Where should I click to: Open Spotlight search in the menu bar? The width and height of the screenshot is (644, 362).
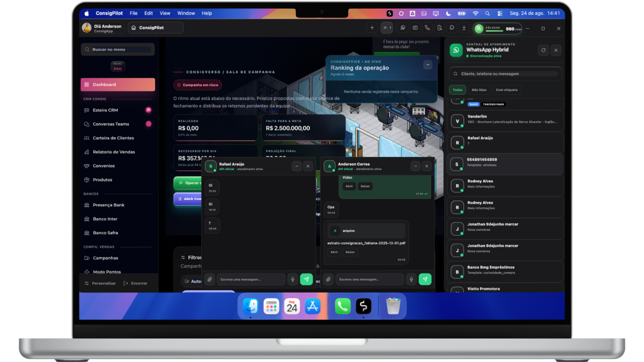click(x=487, y=13)
